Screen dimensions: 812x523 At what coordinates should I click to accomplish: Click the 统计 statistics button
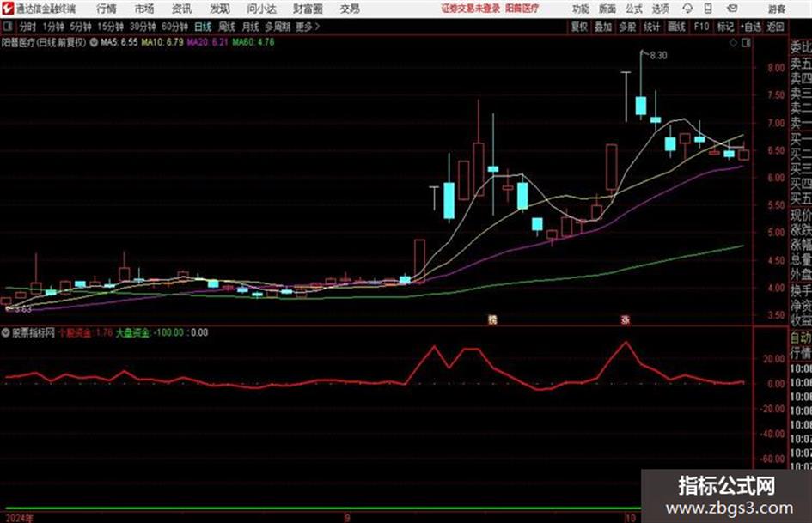coord(652,27)
